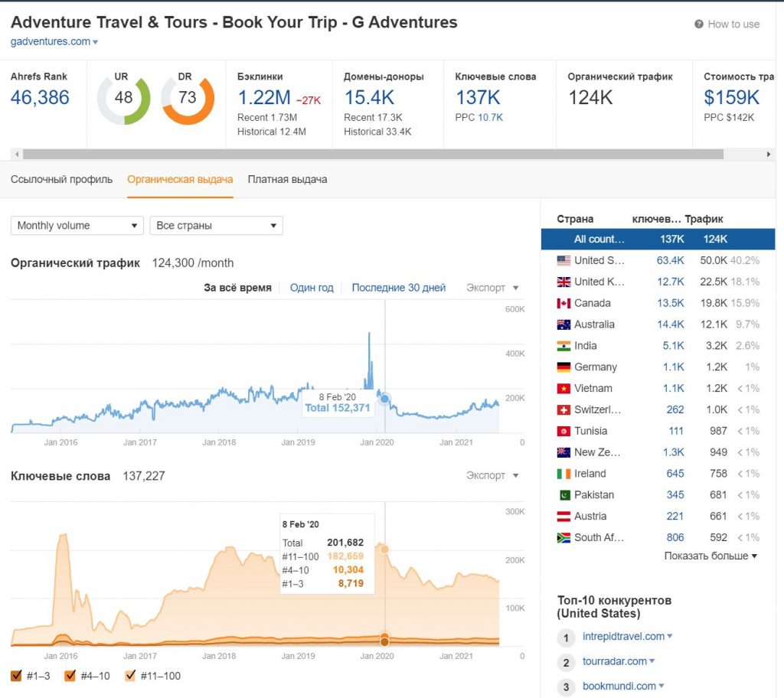Viewport: 784px width, 698px height.
Task: Click the India keywords value 5.1K
Action: [673, 346]
